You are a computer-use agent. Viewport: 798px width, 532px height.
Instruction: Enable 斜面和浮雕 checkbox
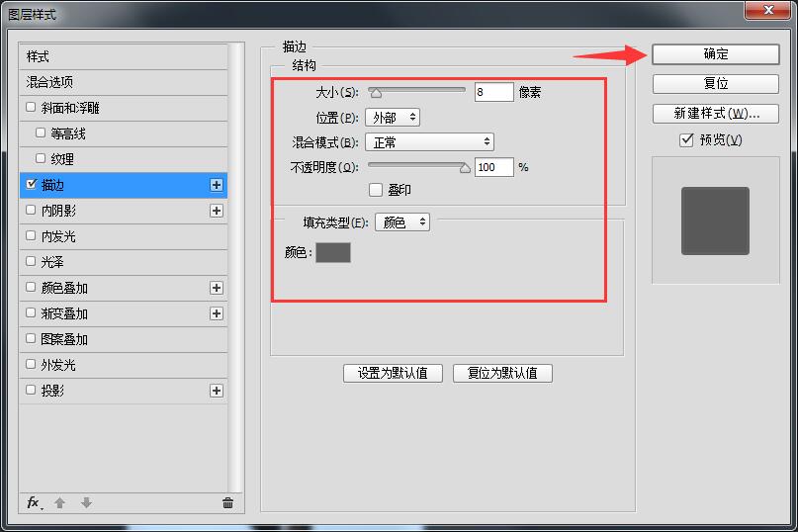[31, 107]
